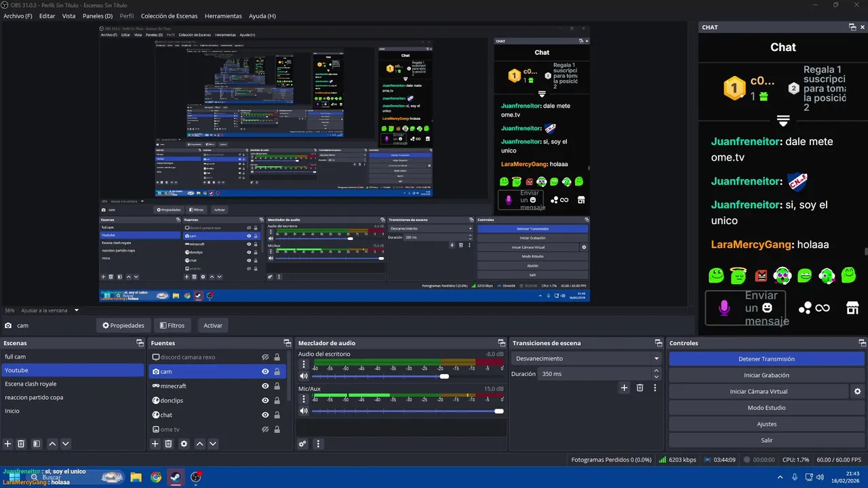Open transition properties three-dot menu
Viewport: 868px width, 488px height.
coord(655,388)
